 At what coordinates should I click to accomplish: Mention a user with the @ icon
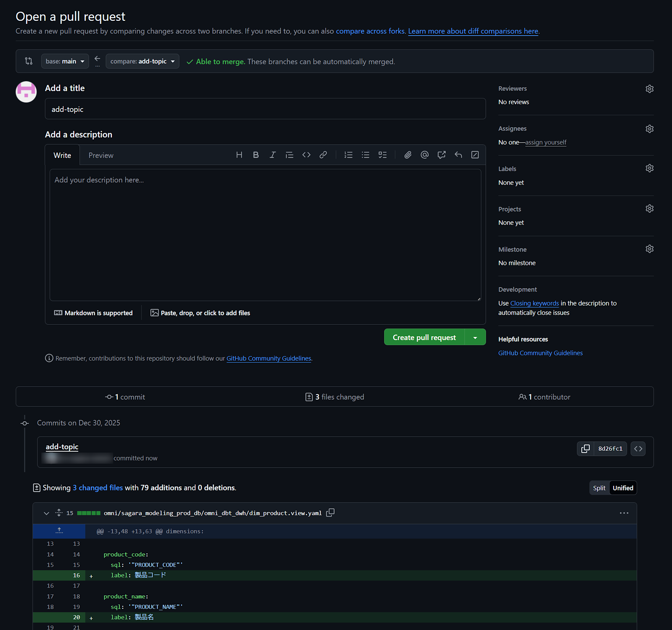coord(425,155)
